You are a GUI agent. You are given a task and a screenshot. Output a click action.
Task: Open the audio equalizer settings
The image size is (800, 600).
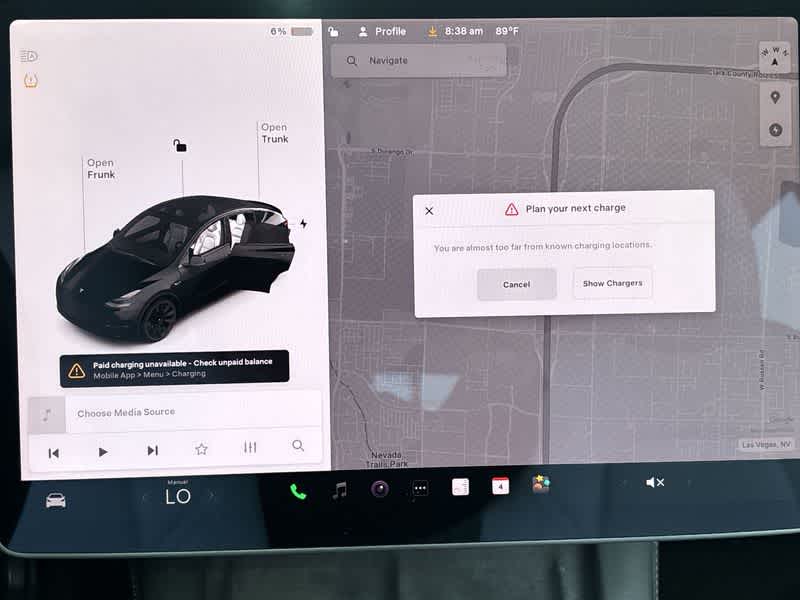[250, 447]
